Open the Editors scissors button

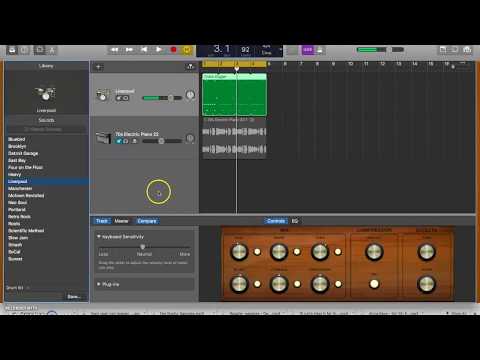click(52, 50)
